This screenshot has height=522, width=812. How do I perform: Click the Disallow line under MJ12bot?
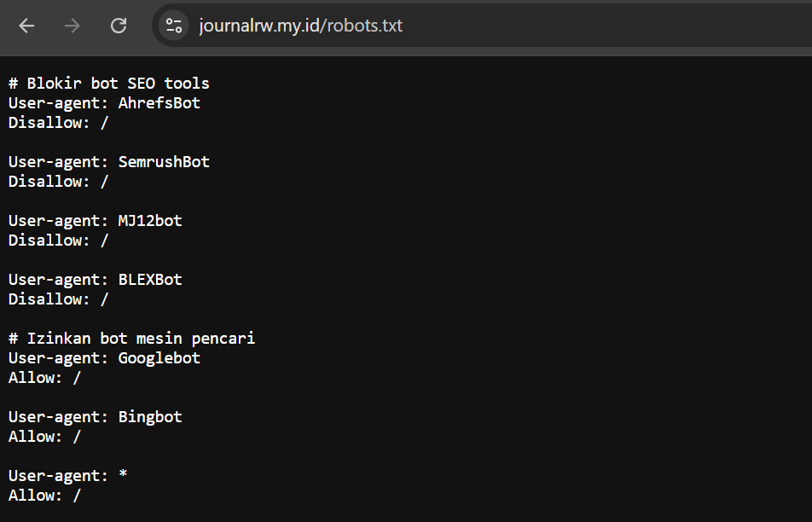[58, 241]
